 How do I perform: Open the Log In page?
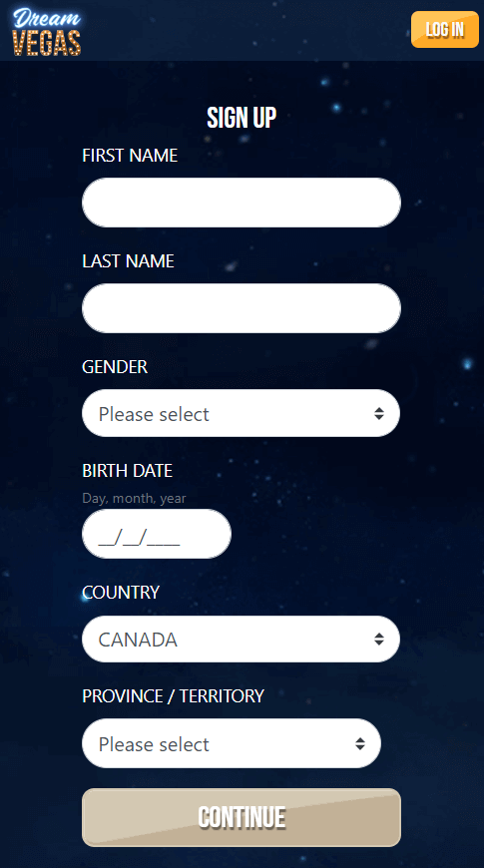(x=445, y=29)
